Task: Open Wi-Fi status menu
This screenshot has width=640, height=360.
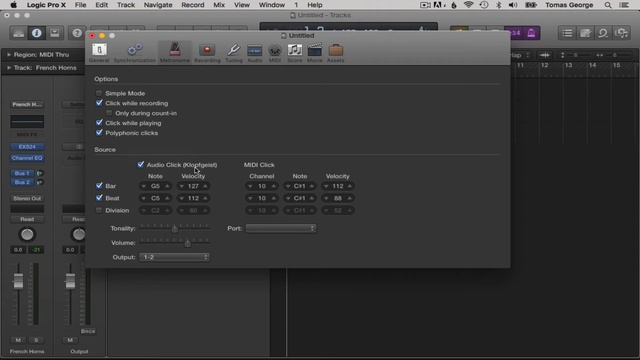Action: pos(469,5)
